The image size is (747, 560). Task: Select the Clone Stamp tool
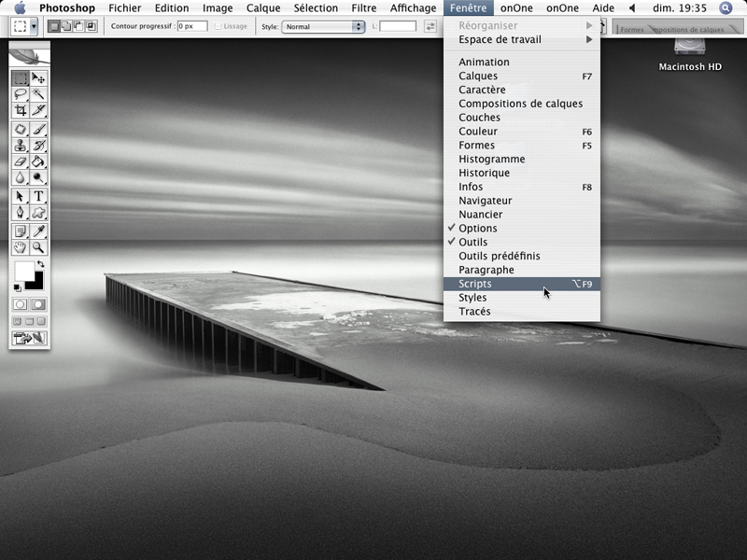point(20,146)
